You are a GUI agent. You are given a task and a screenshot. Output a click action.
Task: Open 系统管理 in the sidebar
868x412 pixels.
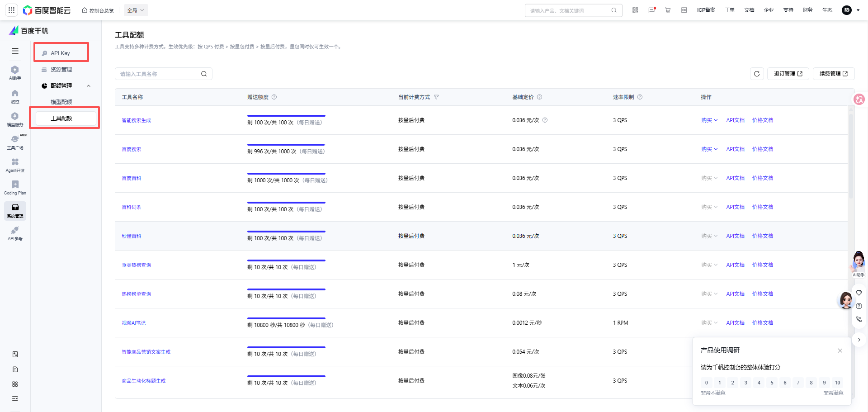click(15, 211)
